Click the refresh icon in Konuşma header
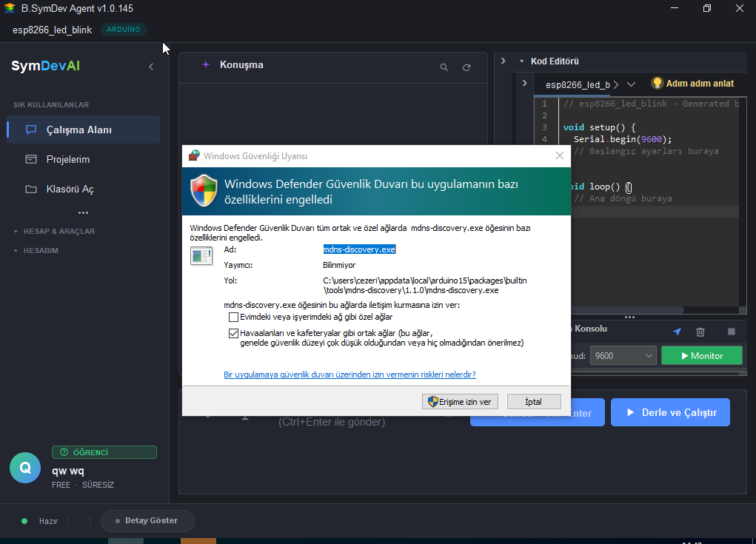This screenshot has width=756, height=544. [466, 67]
